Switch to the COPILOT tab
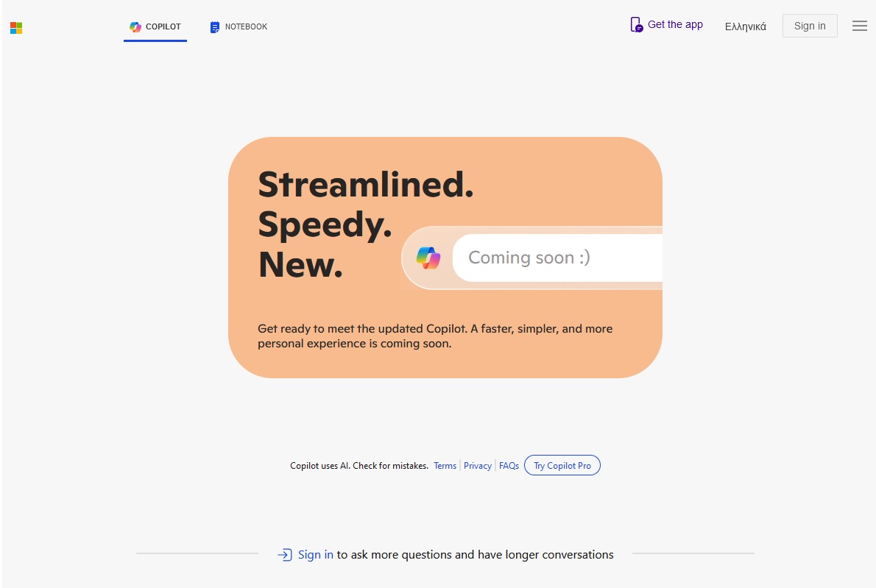Image resolution: width=876 pixels, height=588 pixels. tap(155, 26)
